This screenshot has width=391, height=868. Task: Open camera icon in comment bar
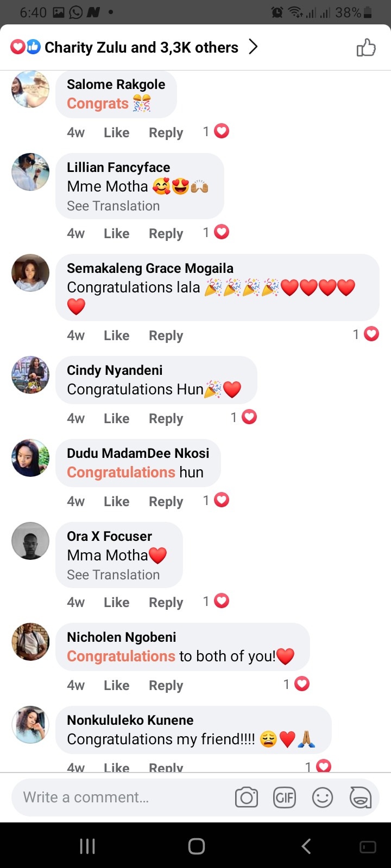[x=247, y=797]
